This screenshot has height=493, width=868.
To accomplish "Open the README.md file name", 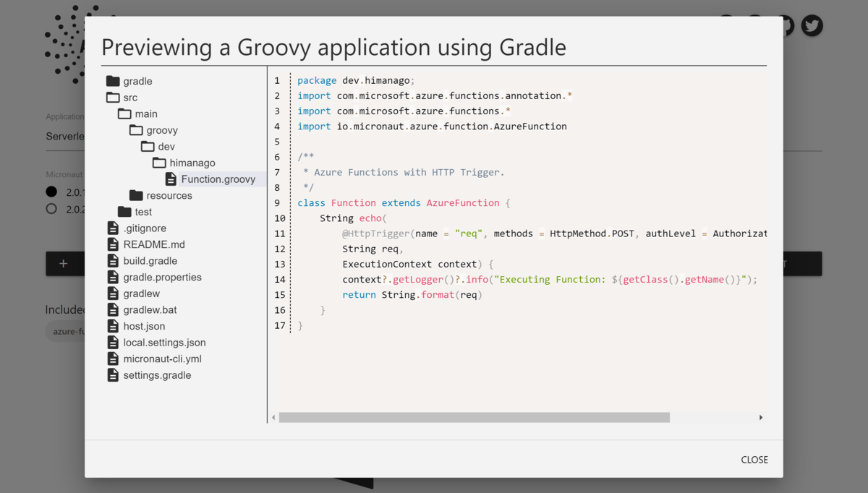I will tap(154, 244).
